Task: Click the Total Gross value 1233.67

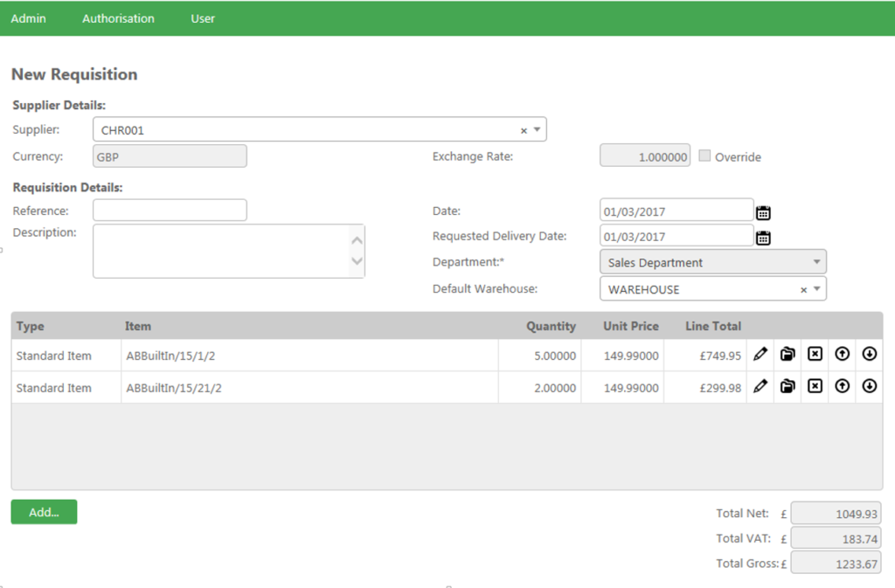Action: [x=836, y=564]
